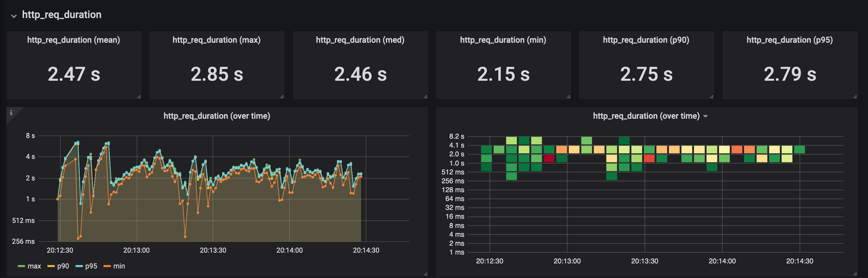Click the 32 ms label on the heatmap axis
Screen dimensions: 868x278
(x=455, y=208)
